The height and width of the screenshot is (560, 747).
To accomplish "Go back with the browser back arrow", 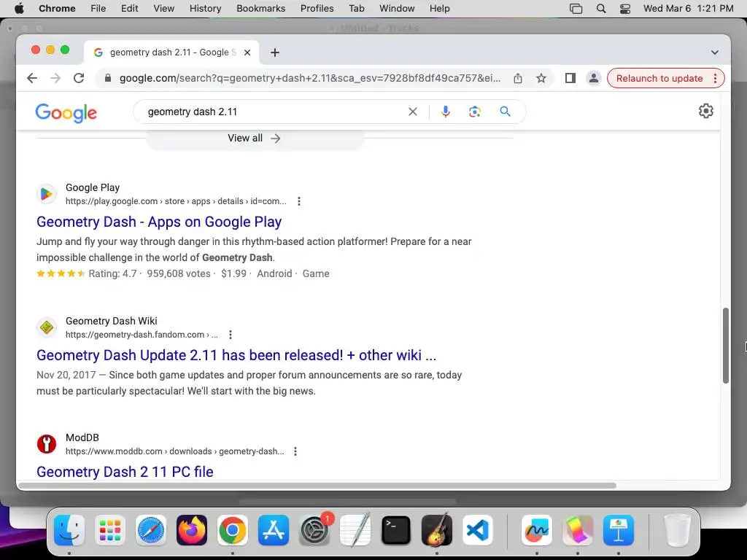I will pos(32,78).
